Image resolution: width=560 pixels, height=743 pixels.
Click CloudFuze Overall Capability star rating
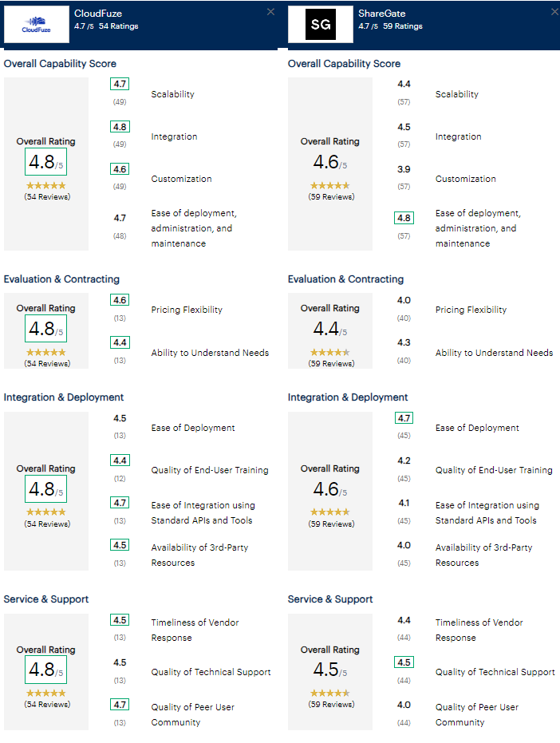click(46, 185)
